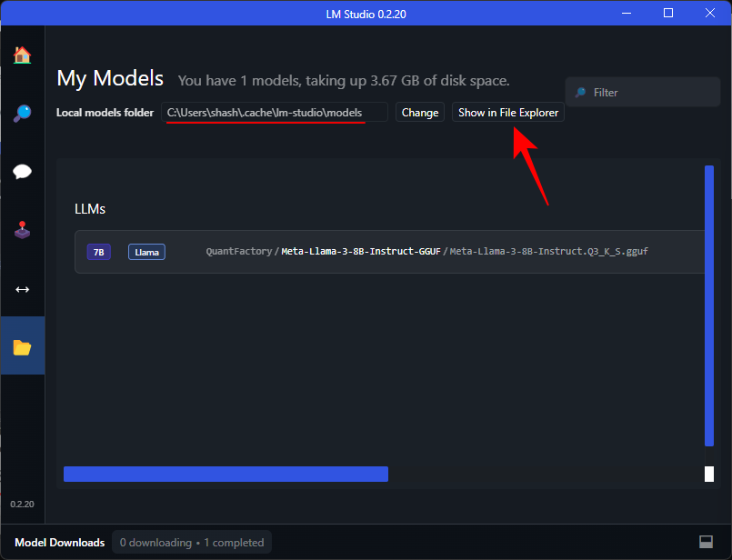Click the vertical scrollbar in models list
732x560 pixels.
point(709,305)
